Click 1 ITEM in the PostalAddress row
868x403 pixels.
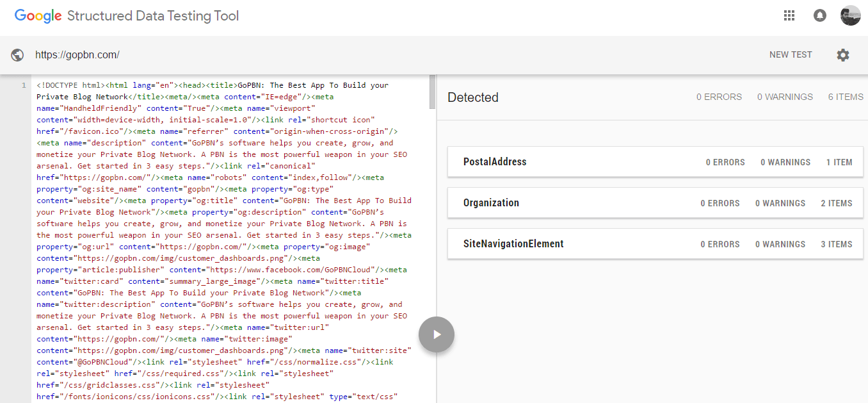(839, 162)
